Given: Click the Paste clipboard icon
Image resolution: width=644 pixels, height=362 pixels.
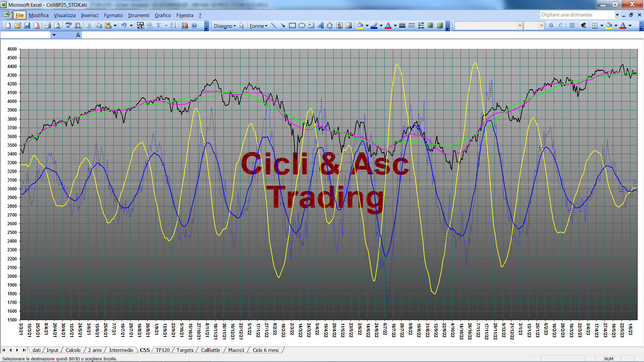Looking at the screenshot, I should click(108, 25).
